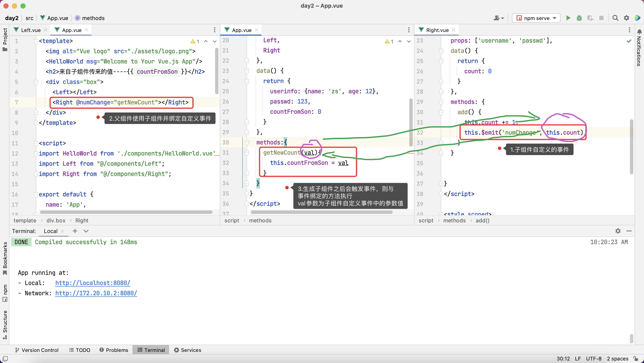Open terminal panel settings gear
Viewport: 644px width, 363px height.
[618, 231]
